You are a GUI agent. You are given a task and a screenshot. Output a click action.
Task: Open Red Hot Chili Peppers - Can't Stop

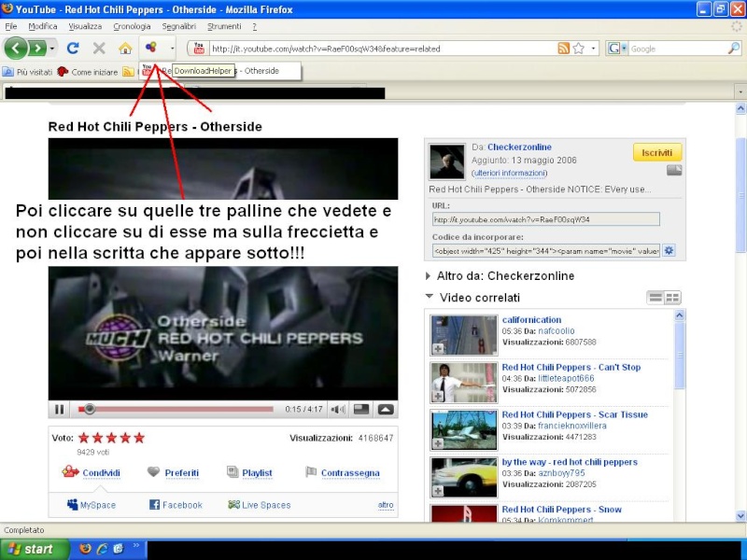pos(571,367)
